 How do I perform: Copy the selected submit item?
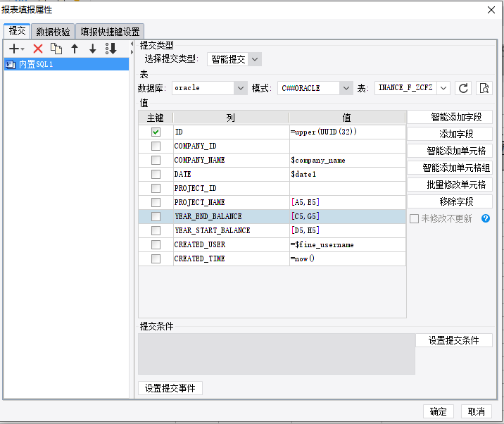tap(56, 49)
